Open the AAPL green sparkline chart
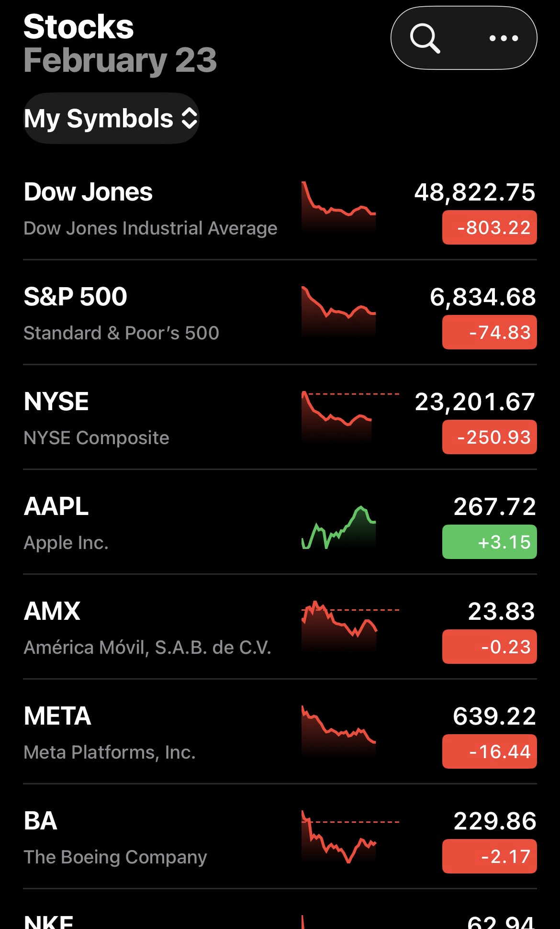Screen dimensions: 560x929 click(x=339, y=527)
